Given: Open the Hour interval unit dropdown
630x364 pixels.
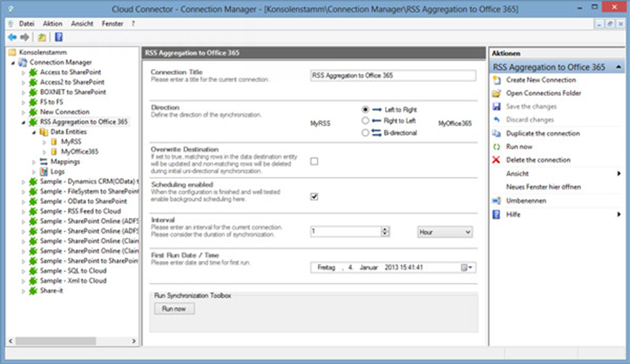Looking at the screenshot, I should point(445,232).
